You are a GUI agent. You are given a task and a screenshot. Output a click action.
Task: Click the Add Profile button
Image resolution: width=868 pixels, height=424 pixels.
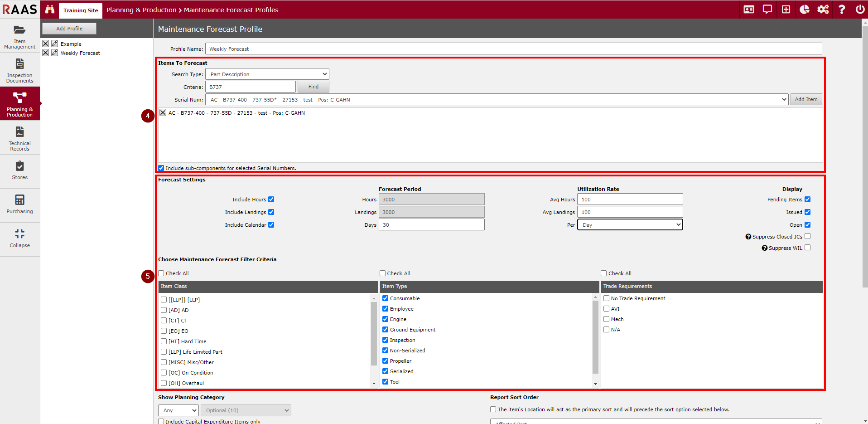69,29
